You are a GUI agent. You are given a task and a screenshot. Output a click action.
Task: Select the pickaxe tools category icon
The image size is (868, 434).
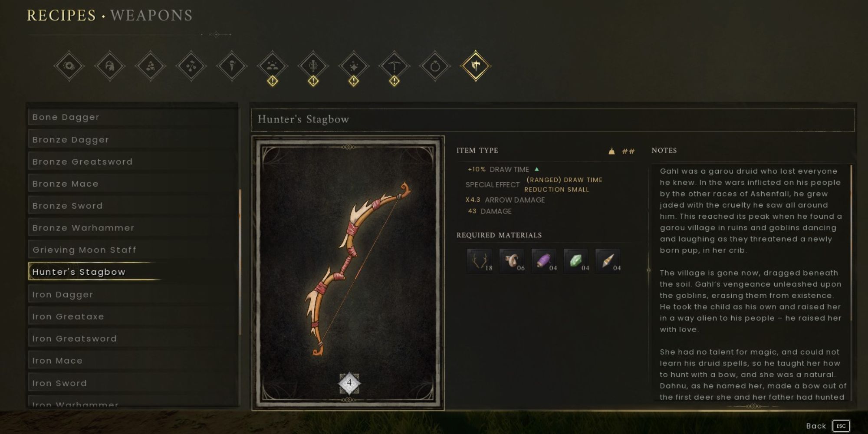394,66
